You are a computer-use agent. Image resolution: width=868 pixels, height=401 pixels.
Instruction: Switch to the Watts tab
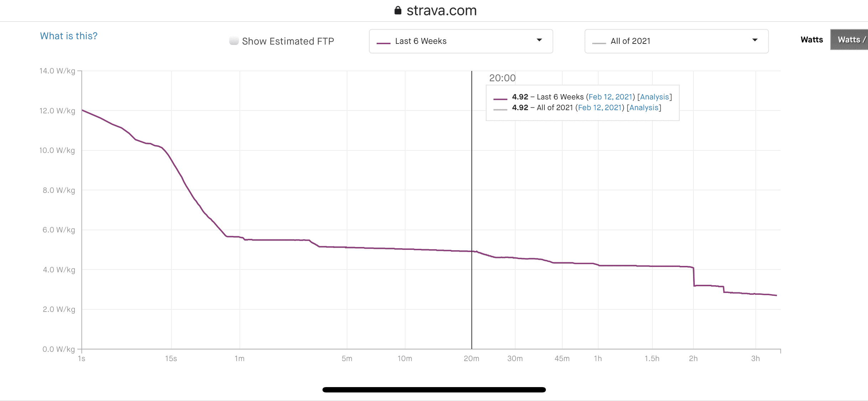coord(811,40)
